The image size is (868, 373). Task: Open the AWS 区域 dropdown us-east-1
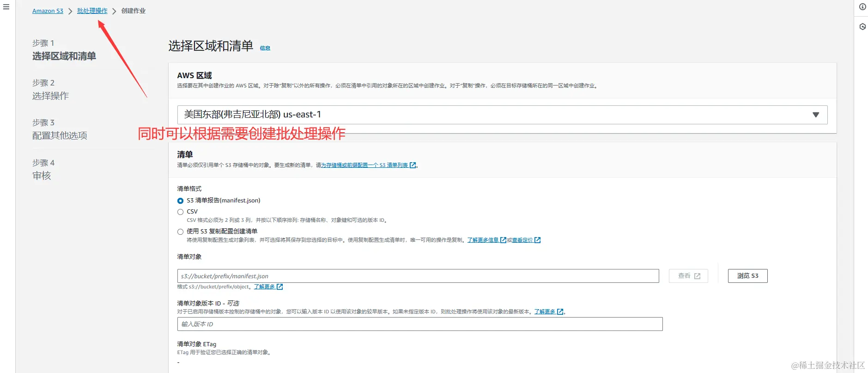tap(502, 115)
